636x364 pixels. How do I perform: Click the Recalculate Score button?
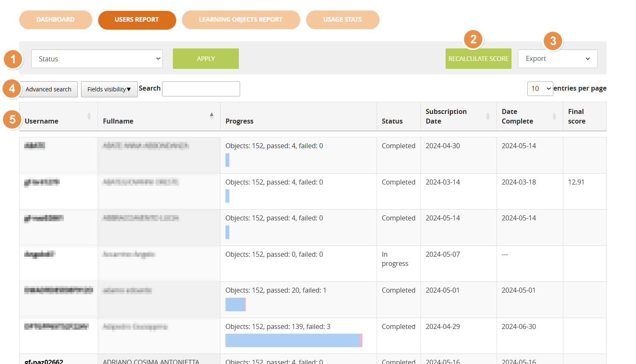point(478,59)
